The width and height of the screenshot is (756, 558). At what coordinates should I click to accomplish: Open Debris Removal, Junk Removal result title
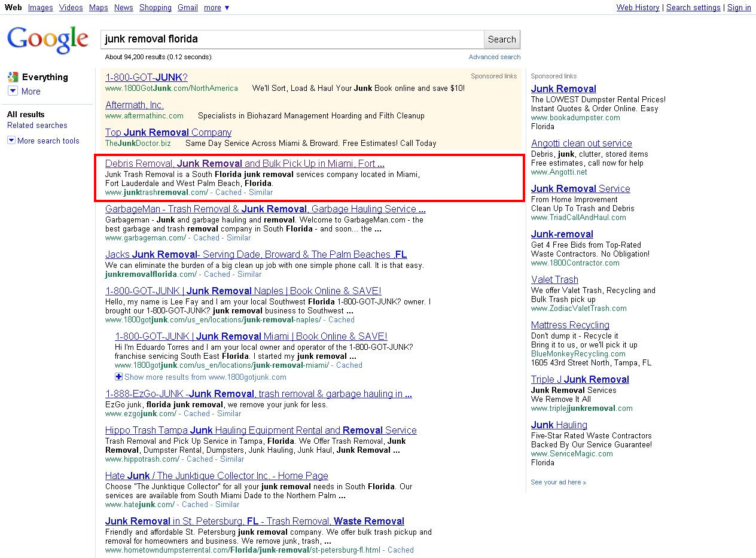(x=245, y=163)
